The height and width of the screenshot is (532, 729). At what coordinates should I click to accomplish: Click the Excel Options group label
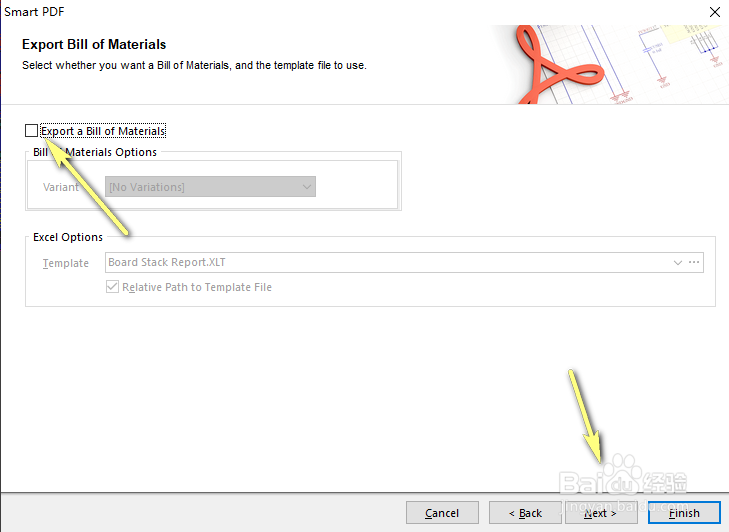point(68,237)
